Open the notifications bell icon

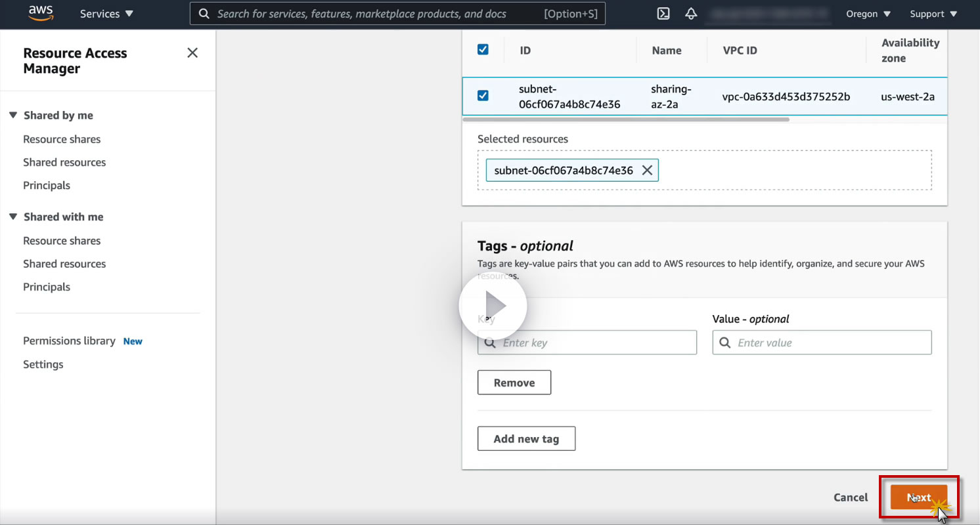point(691,14)
